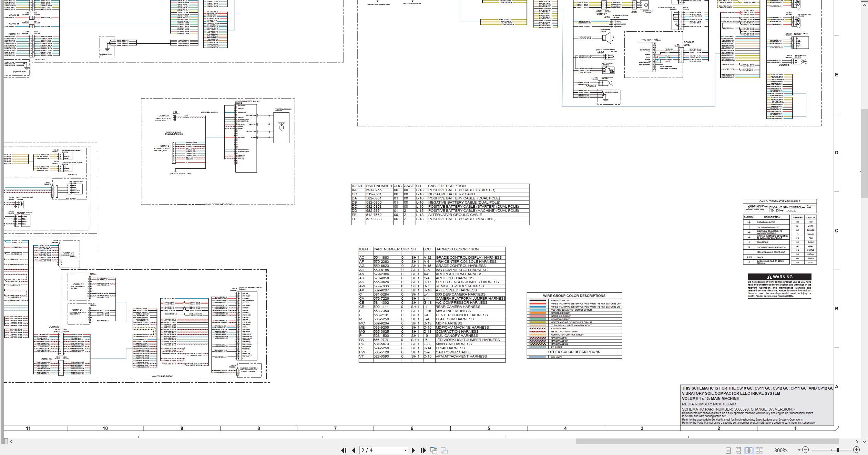Screen dimensions: 868x455
Task: Click '360 DEG CAMERA HARNESS' entry
Action: point(460,294)
